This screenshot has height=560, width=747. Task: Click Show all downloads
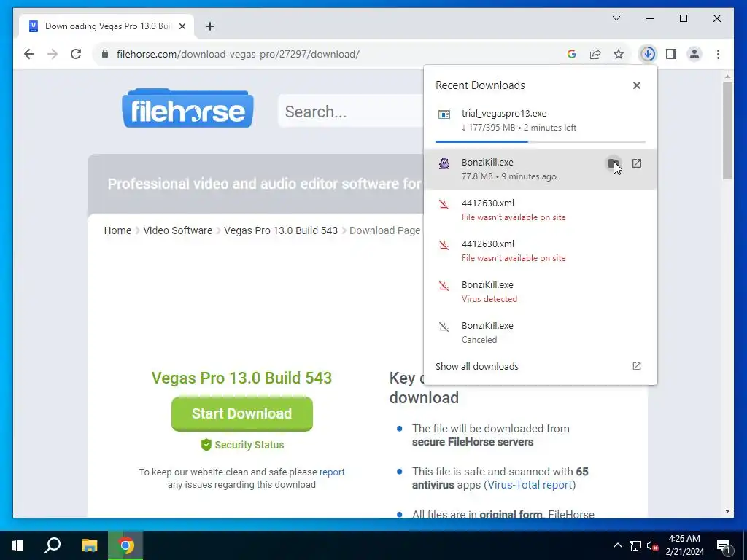(x=477, y=366)
